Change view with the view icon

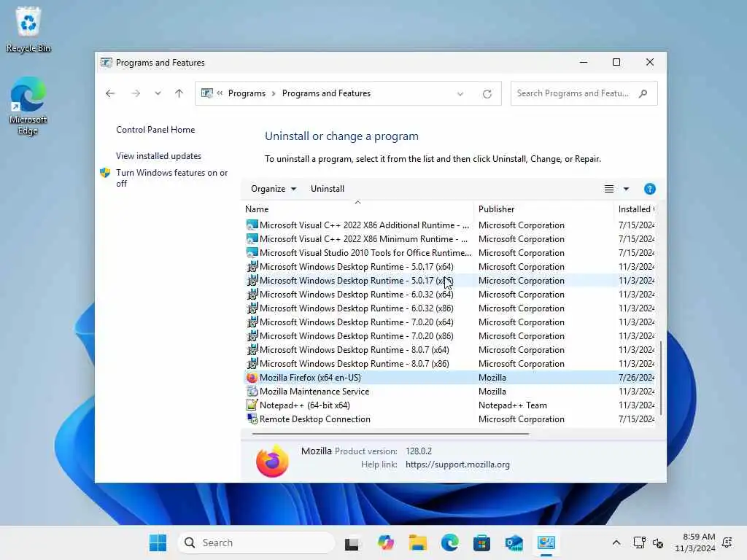click(609, 189)
